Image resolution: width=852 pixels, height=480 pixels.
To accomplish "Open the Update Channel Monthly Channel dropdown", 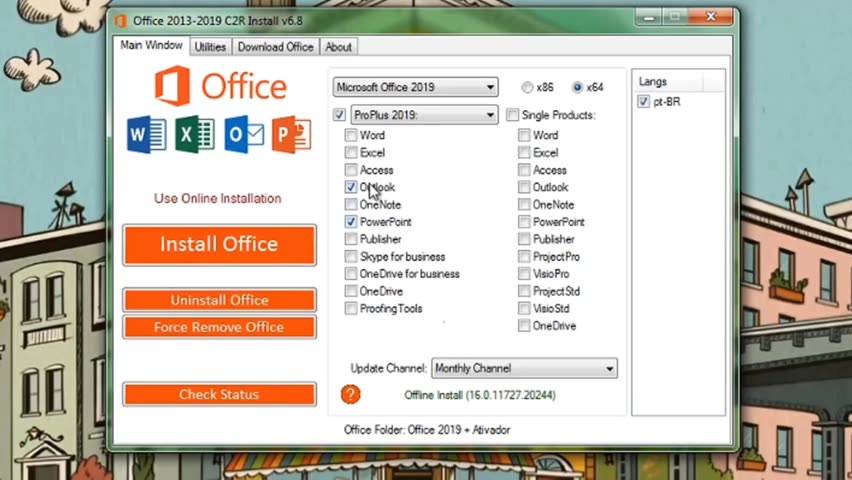I will coord(524,368).
